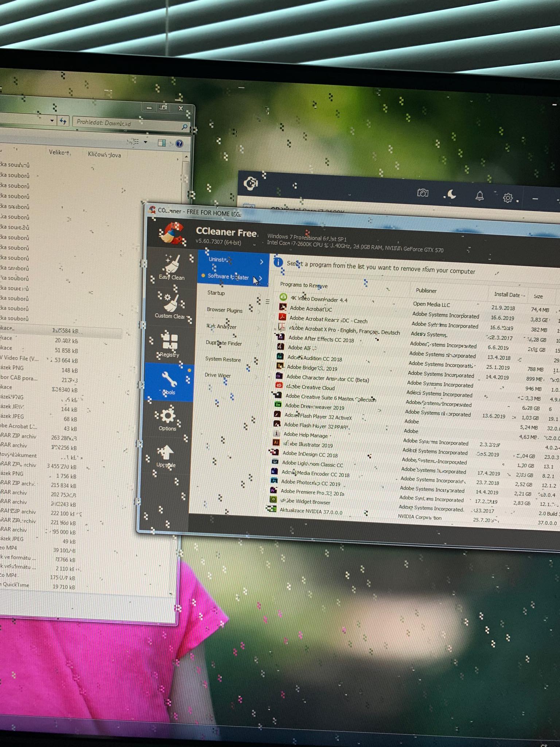Screen dimensions: 560x747
Task: Click the 4K Video Downloader program icon
Action: 283,297
